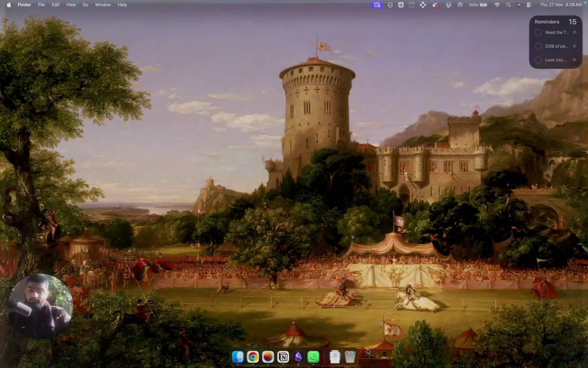Open the Wi-Fi menu
The height and width of the screenshot is (368, 588).
coord(497,5)
